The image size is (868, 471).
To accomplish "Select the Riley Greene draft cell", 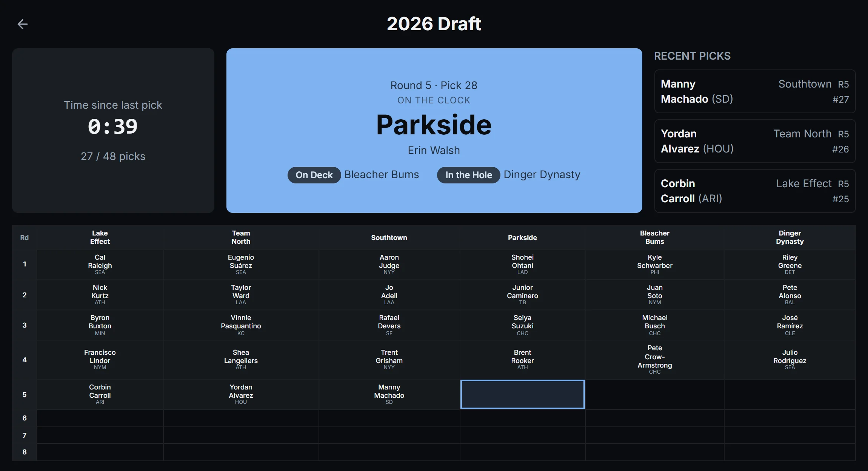I will 790,264.
